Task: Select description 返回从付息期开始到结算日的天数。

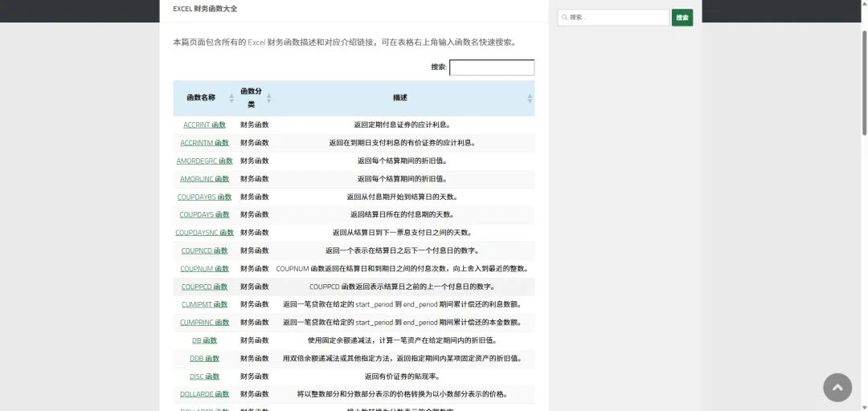Action: click(402, 197)
